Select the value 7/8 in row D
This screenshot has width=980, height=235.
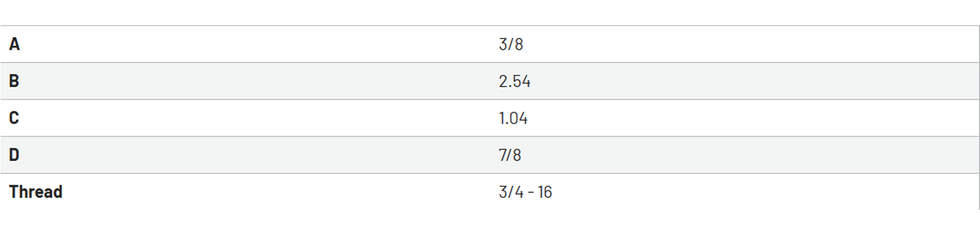(510, 155)
